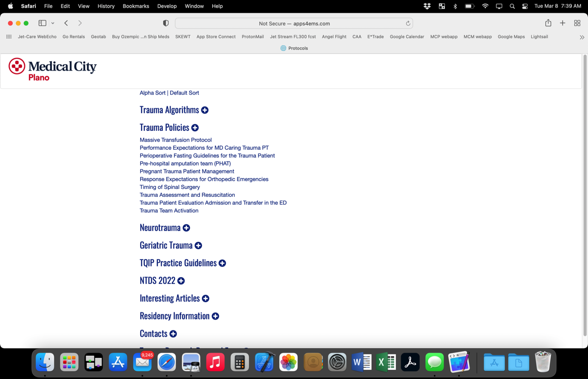Expand the Residency Information section
Screen dimensions: 588x379
[x=215, y=316]
